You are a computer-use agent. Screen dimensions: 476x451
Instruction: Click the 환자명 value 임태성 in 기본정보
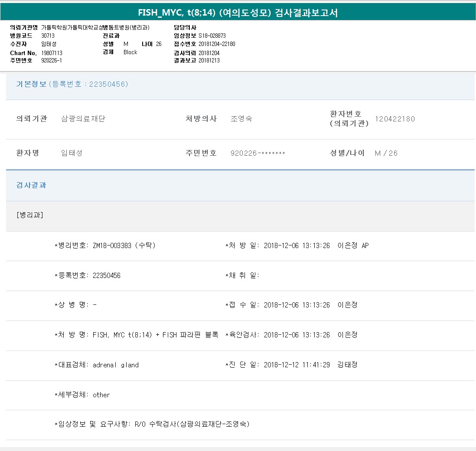point(72,153)
